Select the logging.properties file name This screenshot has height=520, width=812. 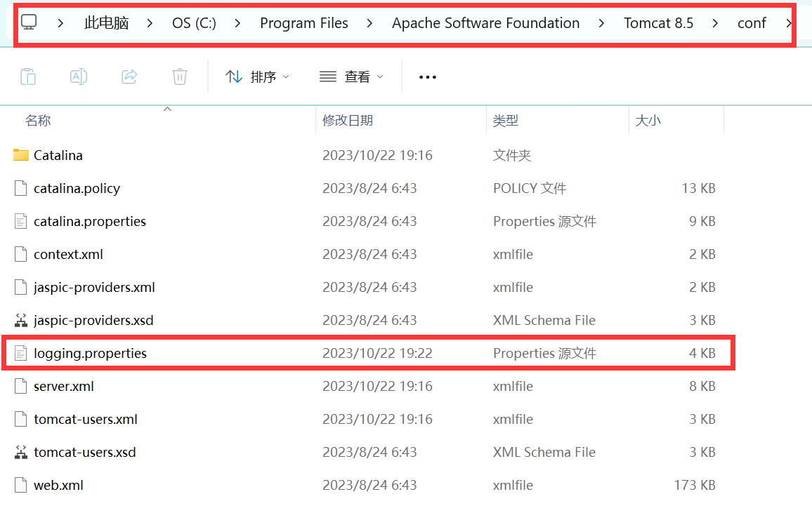pos(90,354)
